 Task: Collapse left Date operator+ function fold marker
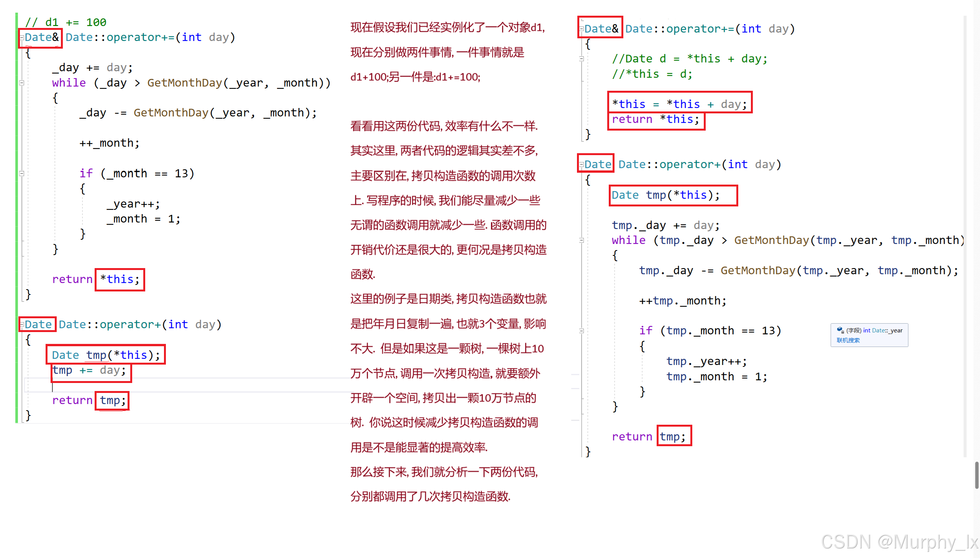coord(22,325)
